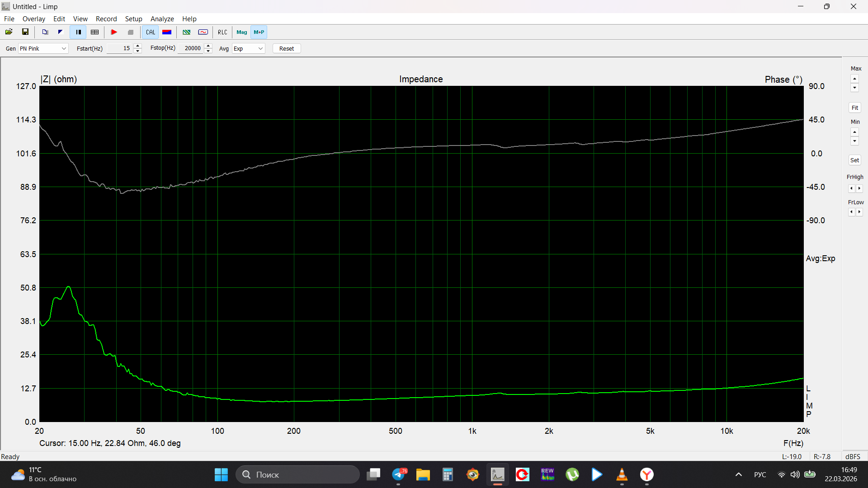The height and width of the screenshot is (488, 868).
Task: Open REW from the Windows taskbar
Action: coord(547,474)
